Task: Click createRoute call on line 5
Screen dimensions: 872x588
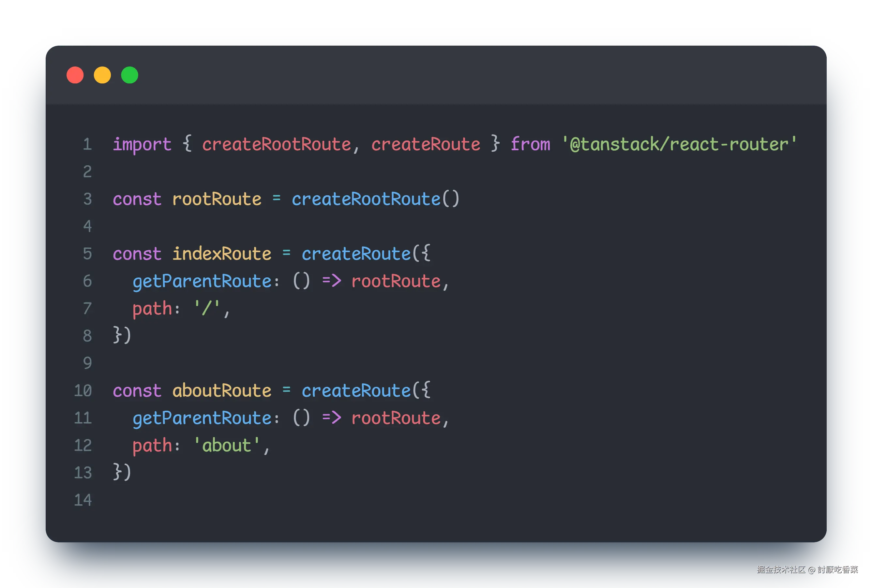Action: click(x=356, y=254)
